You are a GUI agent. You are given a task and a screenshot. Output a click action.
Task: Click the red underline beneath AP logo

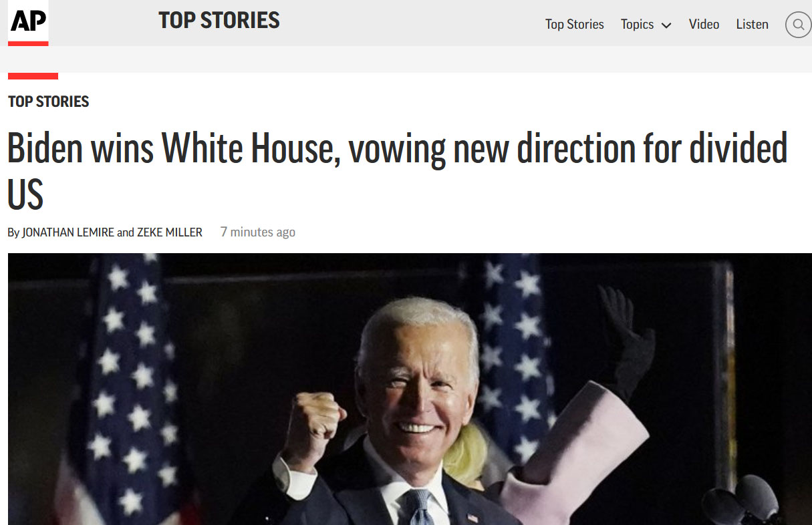click(28, 43)
